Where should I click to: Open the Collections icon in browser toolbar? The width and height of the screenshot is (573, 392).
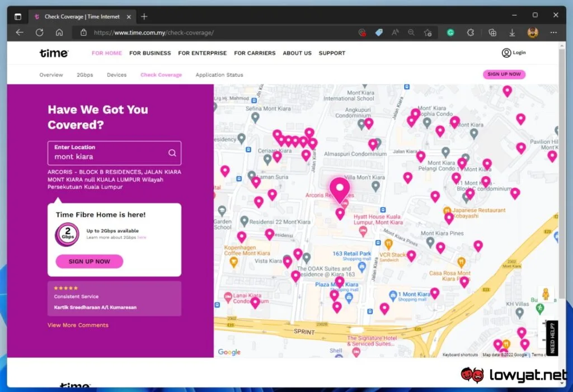(492, 32)
